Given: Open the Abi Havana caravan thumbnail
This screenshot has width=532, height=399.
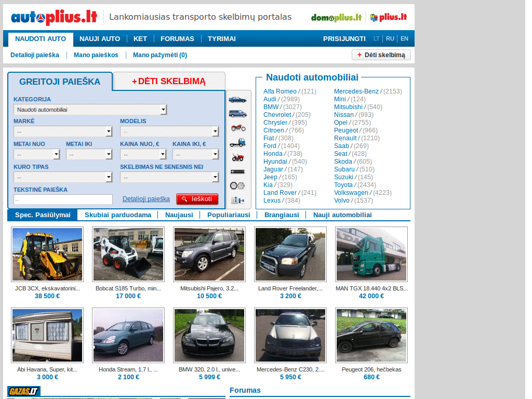Looking at the screenshot, I should [x=47, y=336].
